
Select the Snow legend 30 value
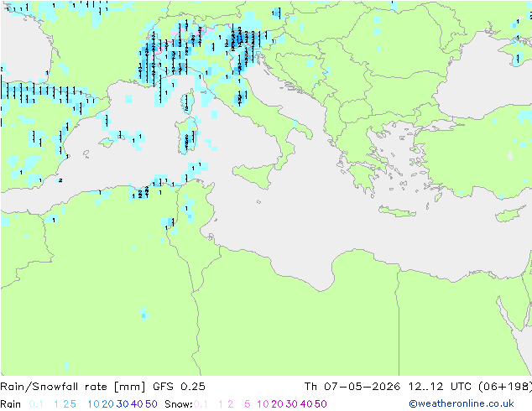click(292, 404)
